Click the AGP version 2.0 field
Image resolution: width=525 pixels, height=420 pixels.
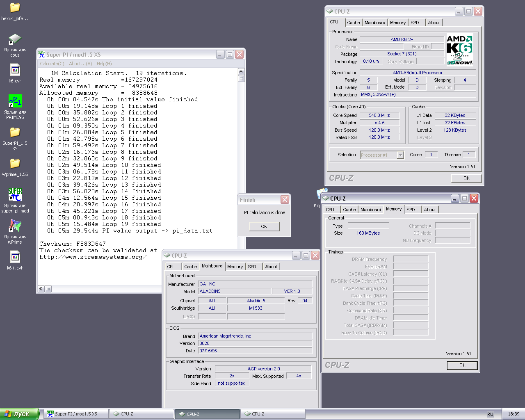263,369
